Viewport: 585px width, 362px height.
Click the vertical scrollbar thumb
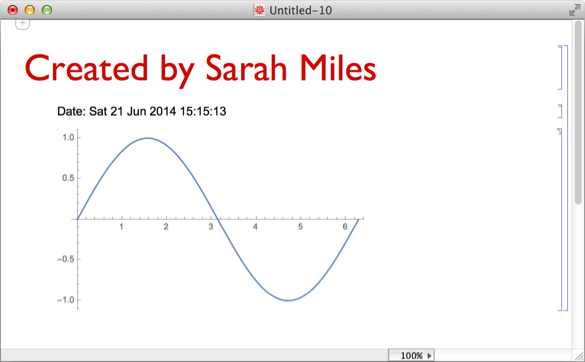(x=578, y=113)
